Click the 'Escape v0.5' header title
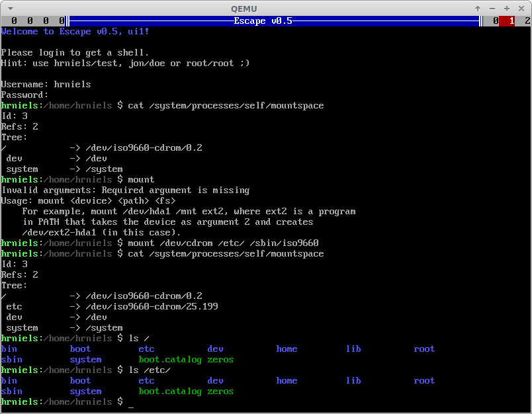Image resolution: width=532 pixels, height=414 pixels. 263,21
